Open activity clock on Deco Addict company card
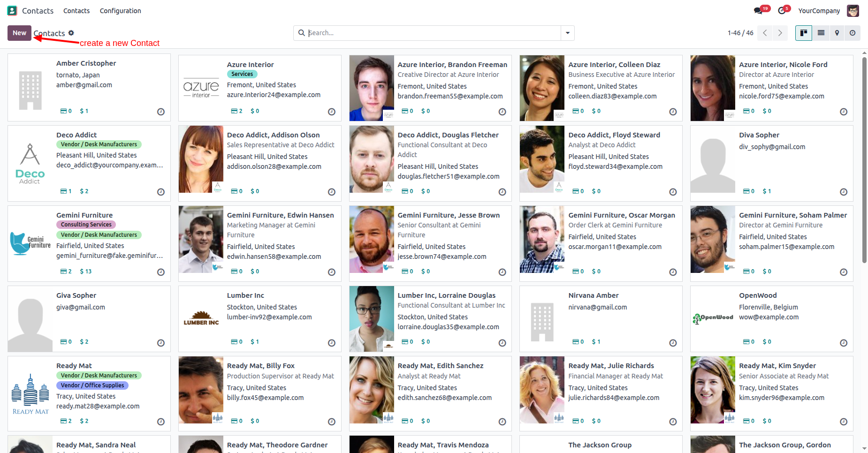The height and width of the screenshot is (453, 868). [x=161, y=192]
